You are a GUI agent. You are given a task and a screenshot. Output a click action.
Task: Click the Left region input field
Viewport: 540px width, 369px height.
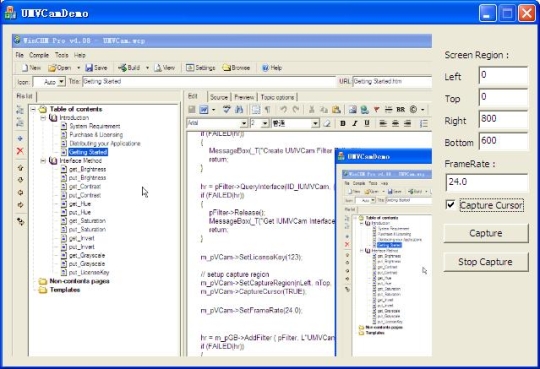(503, 75)
